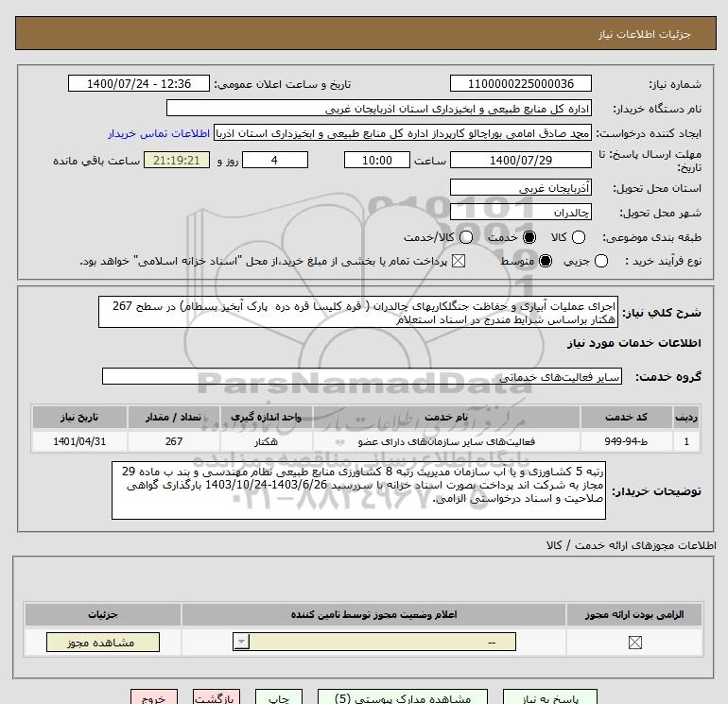Click the ردیف column header
The height and width of the screenshot is (704, 728).
tap(686, 417)
